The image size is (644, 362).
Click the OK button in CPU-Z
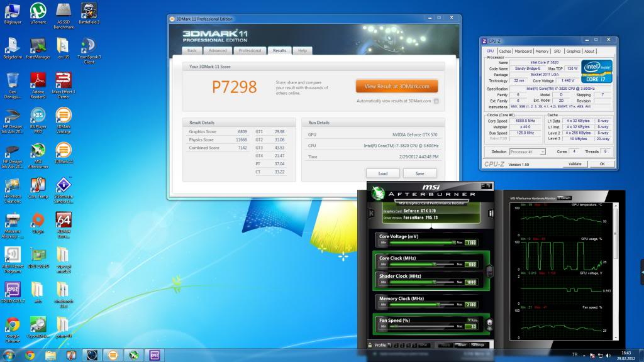click(x=602, y=164)
